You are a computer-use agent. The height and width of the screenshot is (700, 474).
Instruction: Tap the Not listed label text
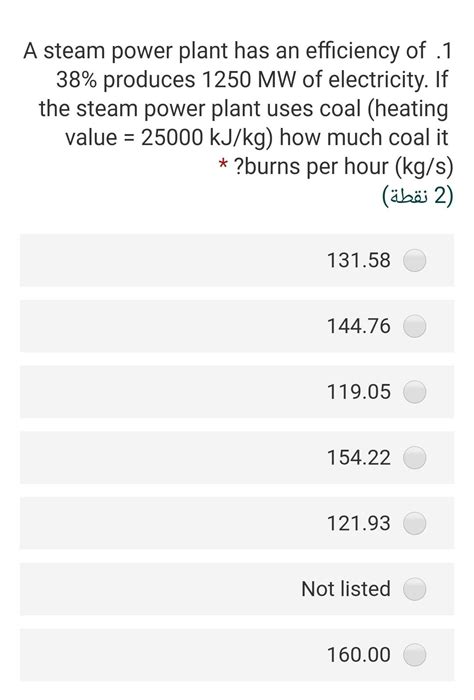coord(346,589)
